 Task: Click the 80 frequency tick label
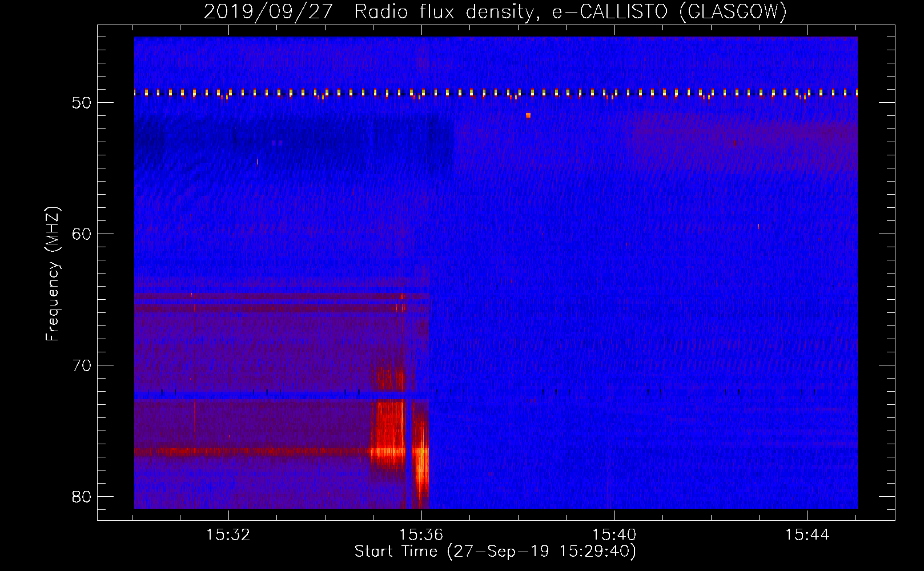(x=82, y=497)
